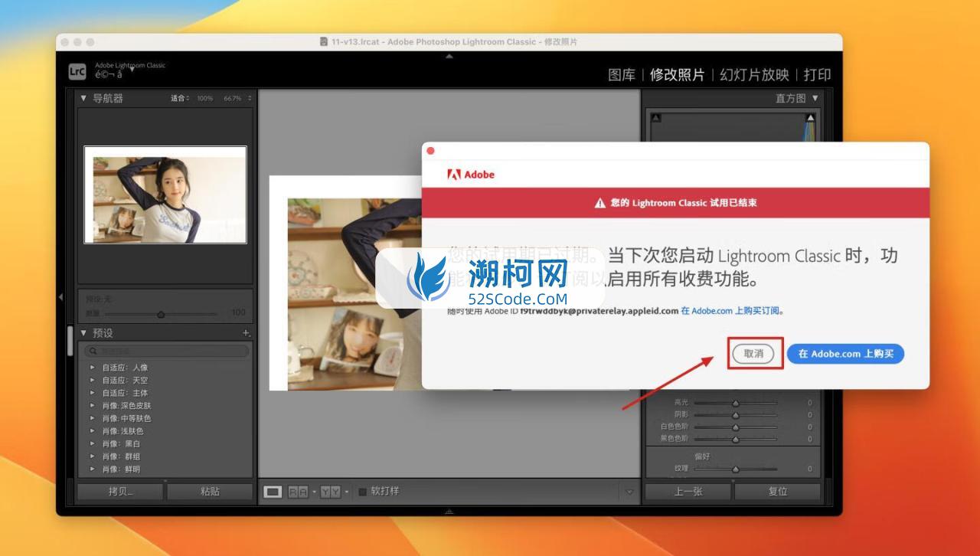Open the identity plate dropdown arrow

pos(132,70)
